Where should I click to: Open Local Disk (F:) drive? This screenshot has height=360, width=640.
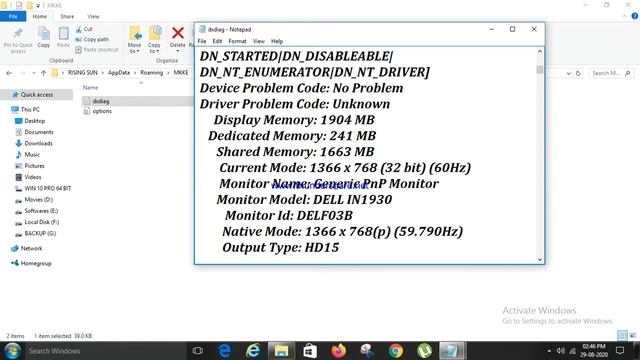[x=42, y=222]
